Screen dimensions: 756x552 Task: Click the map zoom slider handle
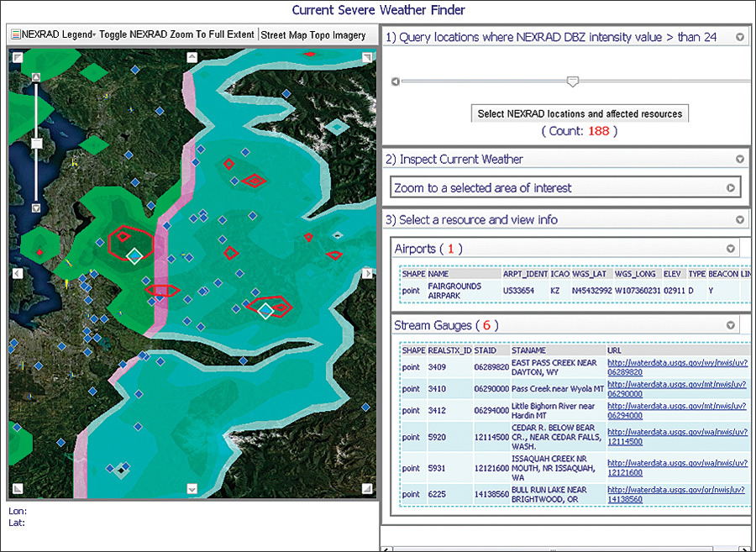point(36,143)
